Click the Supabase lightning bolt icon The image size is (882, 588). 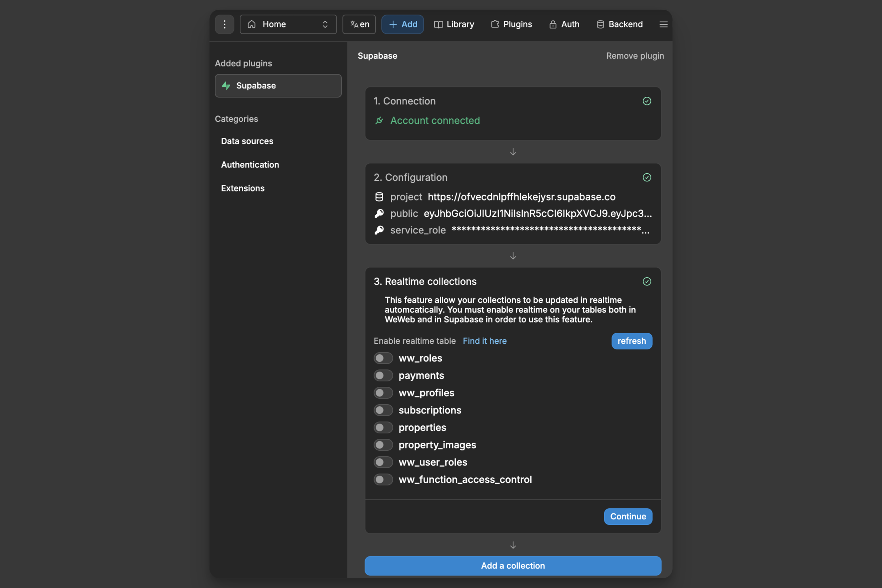pos(226,85)
